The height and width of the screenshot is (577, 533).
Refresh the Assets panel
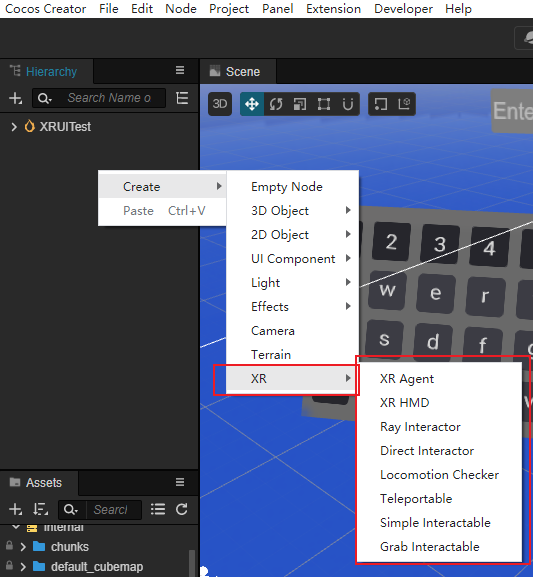pos(182,510)
